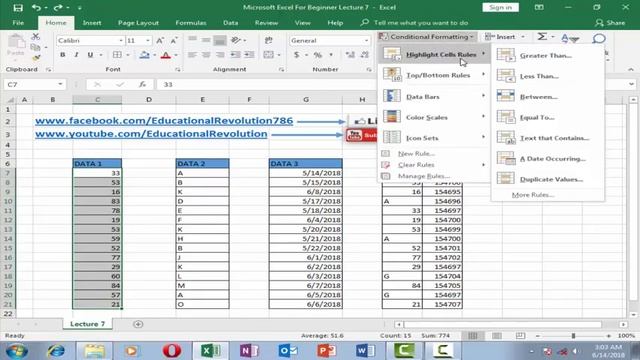640x360 pixels.
Task: Click the Sign in button
Action: [500, 7]
